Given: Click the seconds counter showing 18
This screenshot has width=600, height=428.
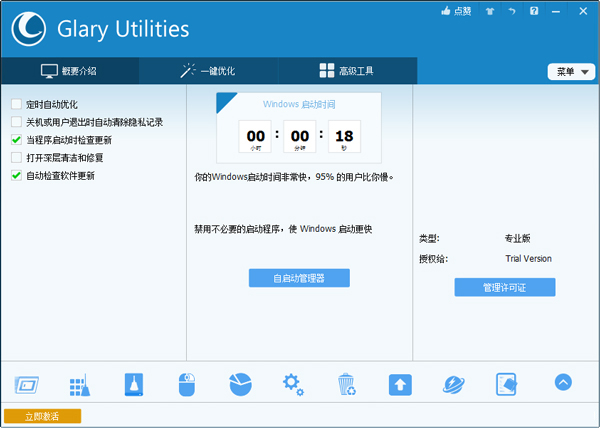Looking at the screenshot, I should pyautogui.click(x=344, y=137).
